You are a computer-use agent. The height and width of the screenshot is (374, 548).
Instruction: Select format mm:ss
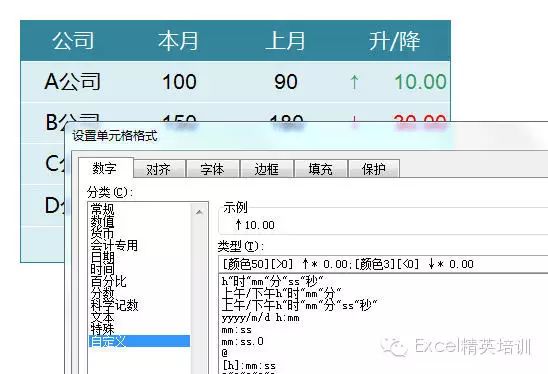click(x=237, y=330)
